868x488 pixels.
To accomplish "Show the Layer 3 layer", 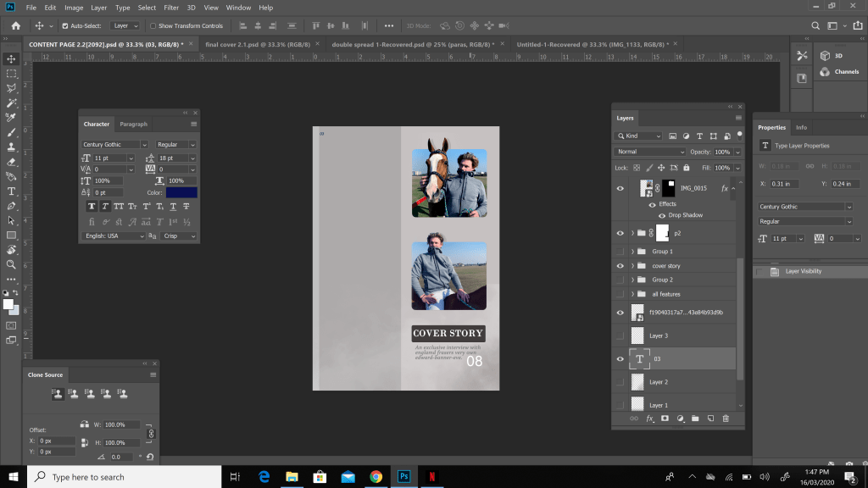I will (x=620, y=336).
